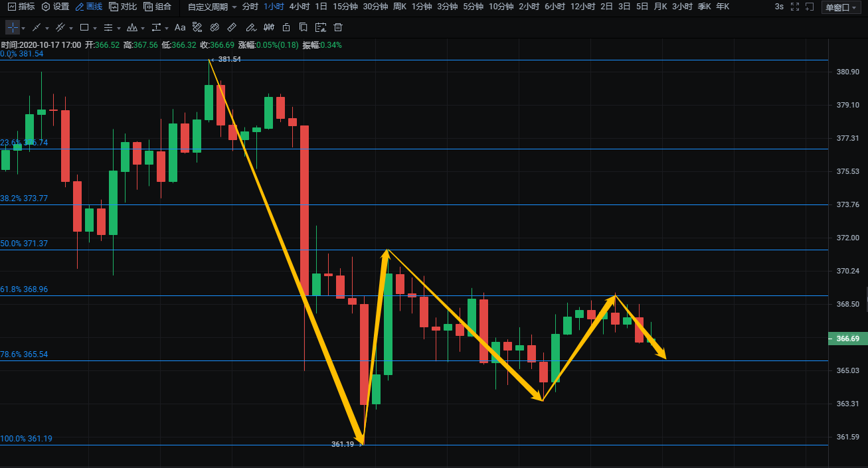
Task: Select the trend line drawing tool
Action: click(37, 28)
